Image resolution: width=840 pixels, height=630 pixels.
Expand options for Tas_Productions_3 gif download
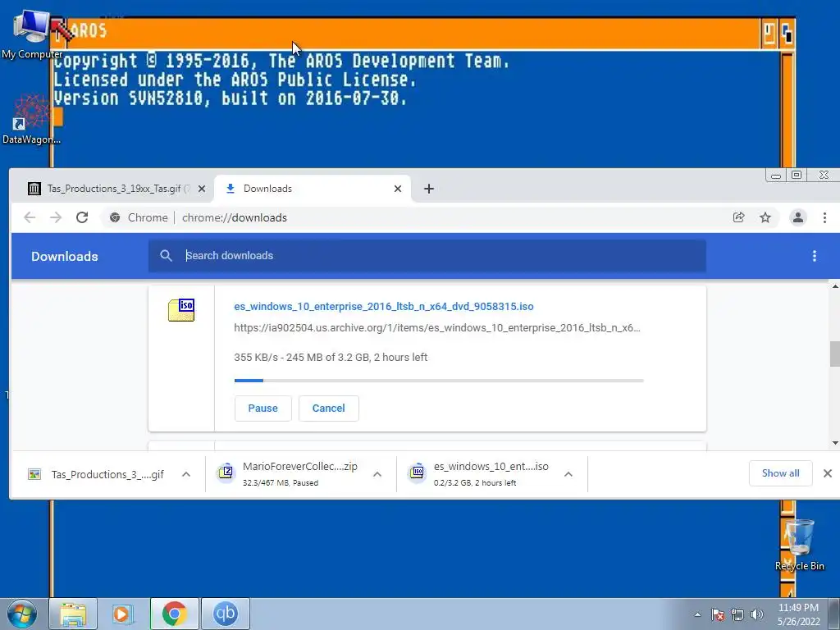click(186, 474)
